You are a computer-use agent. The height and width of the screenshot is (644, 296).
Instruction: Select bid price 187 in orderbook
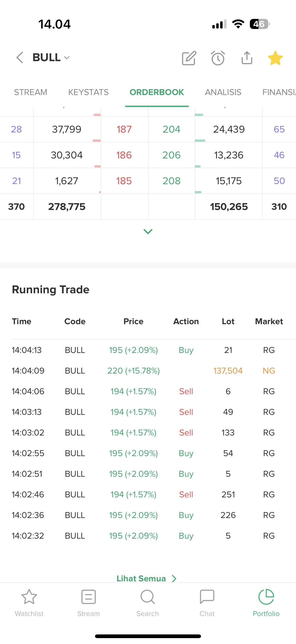coord(124,129)
